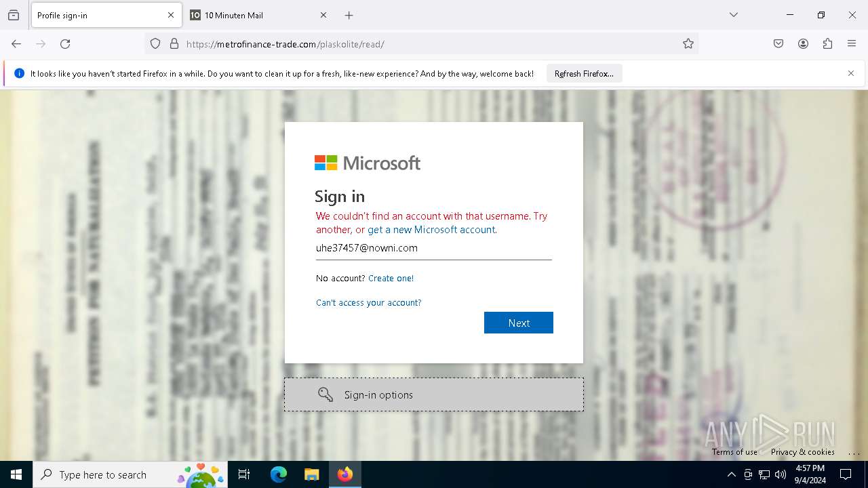This screenshot has width=868, height=488.
Task: Click the Refresh Firefox button
Action: click(584, 73)
